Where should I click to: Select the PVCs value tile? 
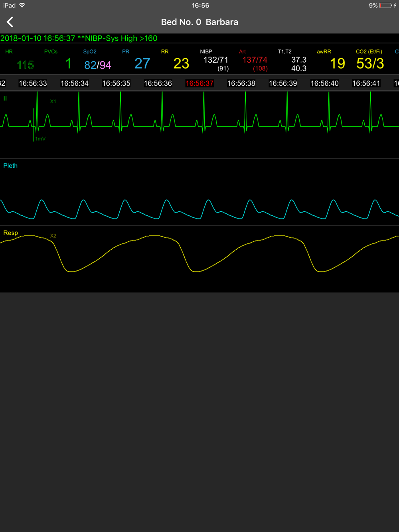(x=68, y=63)
